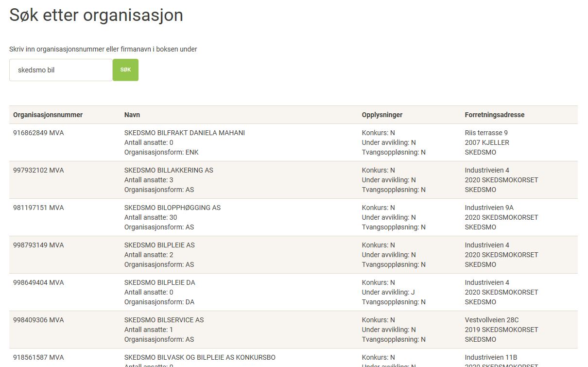
Task: Click "Antall ansatte: 0" under Skedsmo Bilpleie DA
Action: click(x=149, y=292)
